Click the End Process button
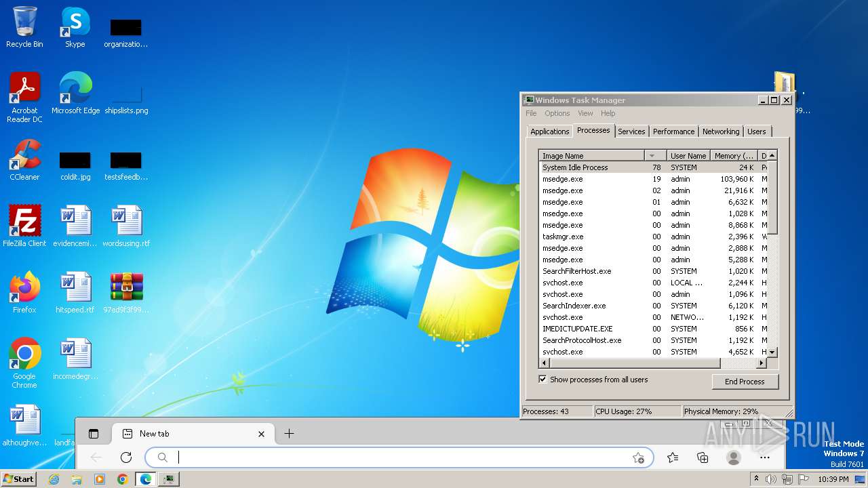868x488 pixels. [x=745, y=382]
